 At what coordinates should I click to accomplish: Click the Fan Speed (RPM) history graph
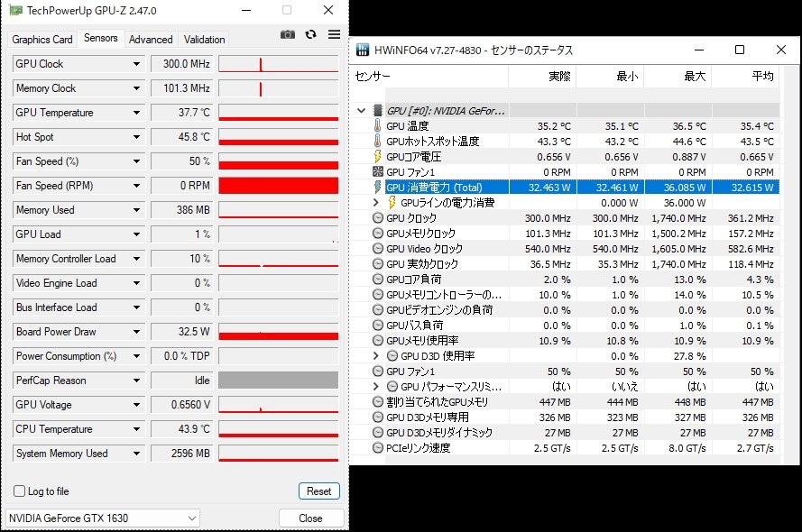[x=278, y=186]
